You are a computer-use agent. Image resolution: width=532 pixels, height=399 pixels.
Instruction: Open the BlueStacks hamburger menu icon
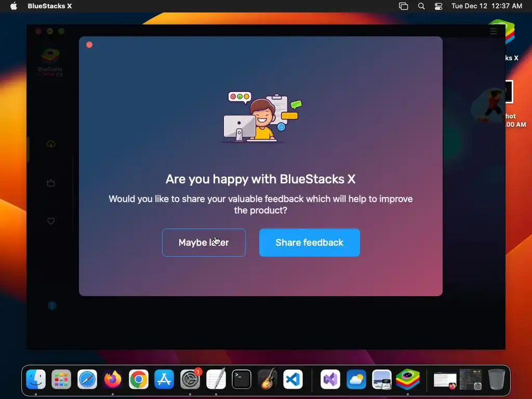[494, 32]
